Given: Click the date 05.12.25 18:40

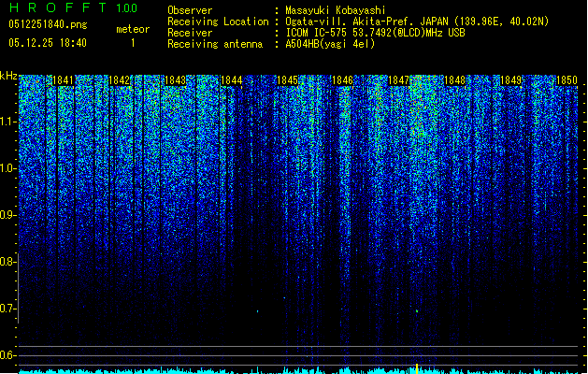Looking at the screenshot, I should click(x=48, y=43).
